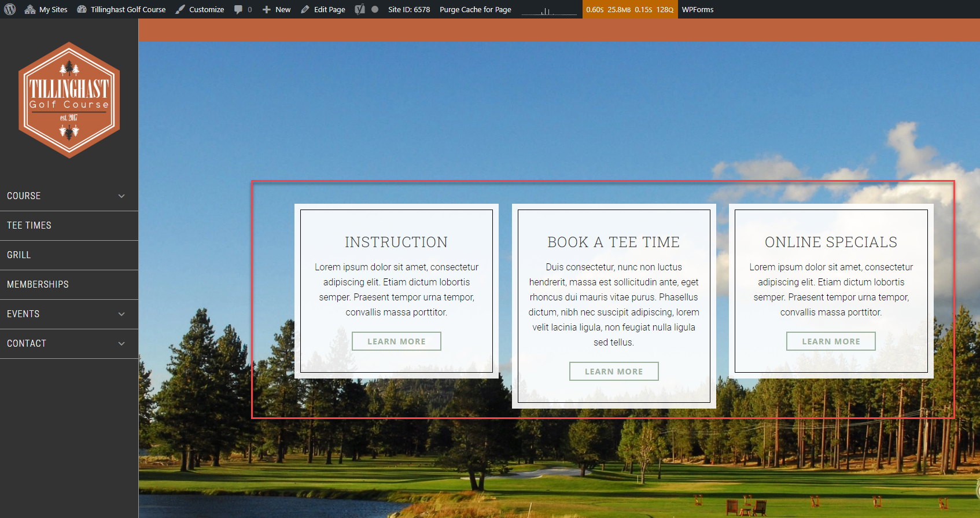Click the 'Duis consectetur' paragraph text
The image size is (980, 518).
pos(614,304)
